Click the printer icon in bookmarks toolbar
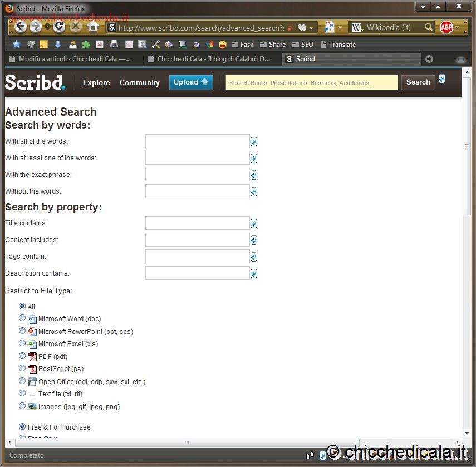This screenshot has height=467, width=476. 114,45
